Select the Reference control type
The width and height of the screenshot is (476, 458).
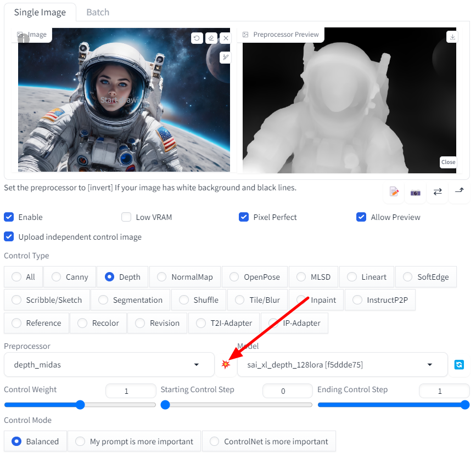[36, 323]
